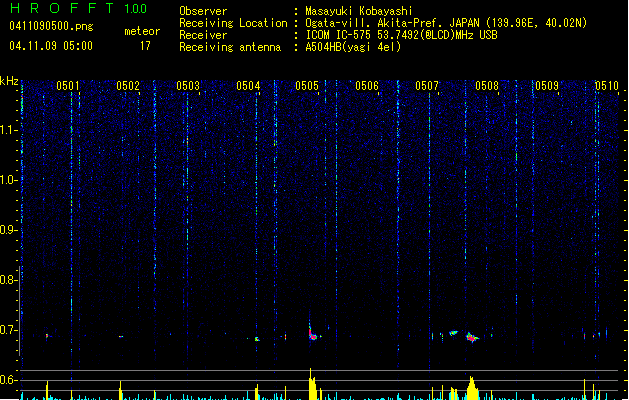Click the tallest yellow power peak near 0505
Screen dimensions: 629x400
pos(312,384)
